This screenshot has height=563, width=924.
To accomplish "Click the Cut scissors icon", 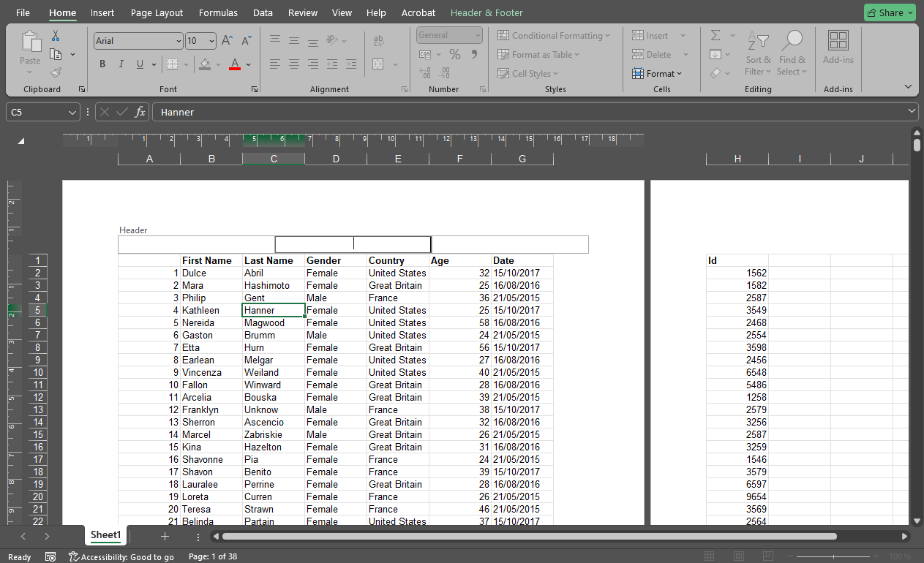I will [x=56, y=36].
